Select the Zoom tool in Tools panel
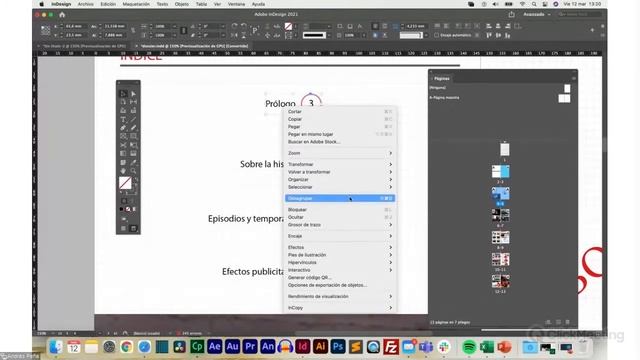Viewport: 640px width, 360px height. pos(133,171)
